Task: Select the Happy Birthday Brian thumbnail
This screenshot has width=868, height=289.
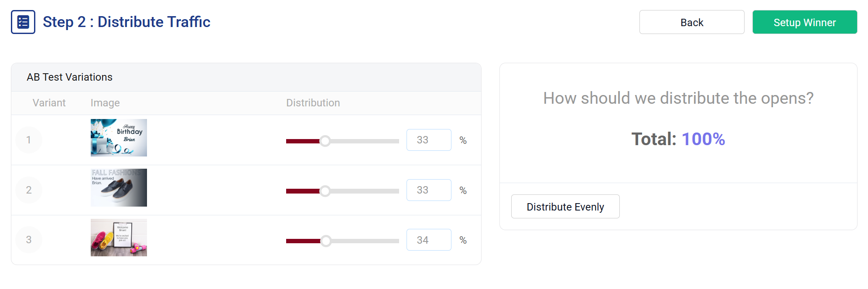Action: pyautogui.click(x=119, y=137)
